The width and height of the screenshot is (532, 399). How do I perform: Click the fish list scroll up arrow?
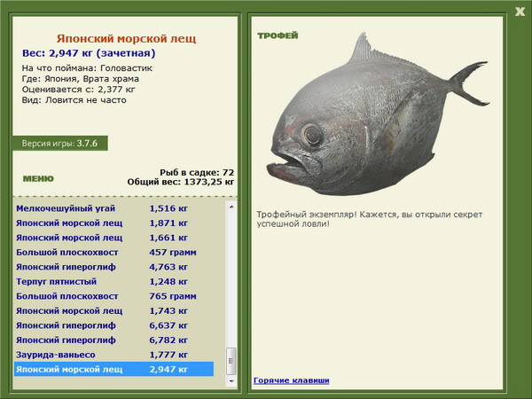point(231,207)
